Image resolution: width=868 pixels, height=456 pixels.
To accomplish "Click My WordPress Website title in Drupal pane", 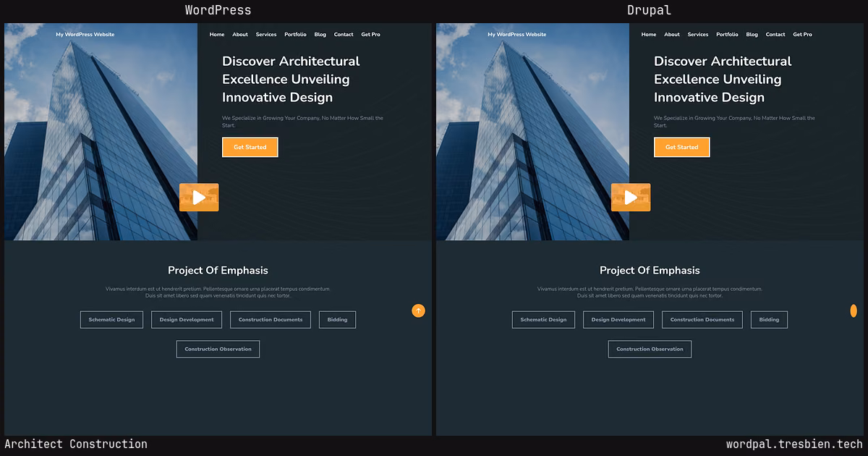I will [517, 35].
